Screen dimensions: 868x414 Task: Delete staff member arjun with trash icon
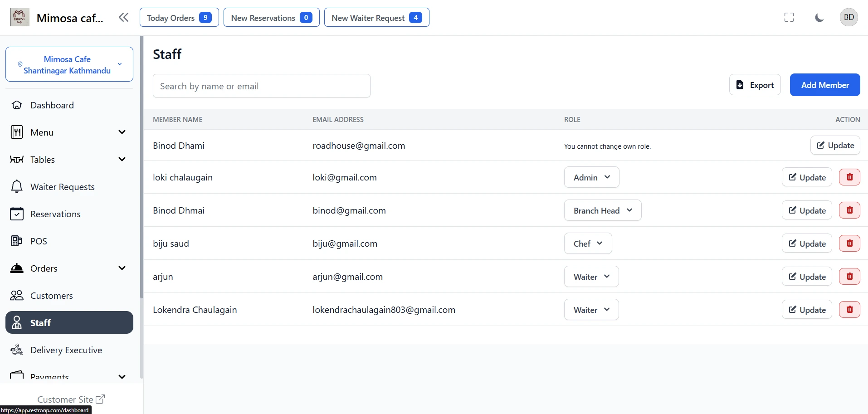[x=849, y=277]
